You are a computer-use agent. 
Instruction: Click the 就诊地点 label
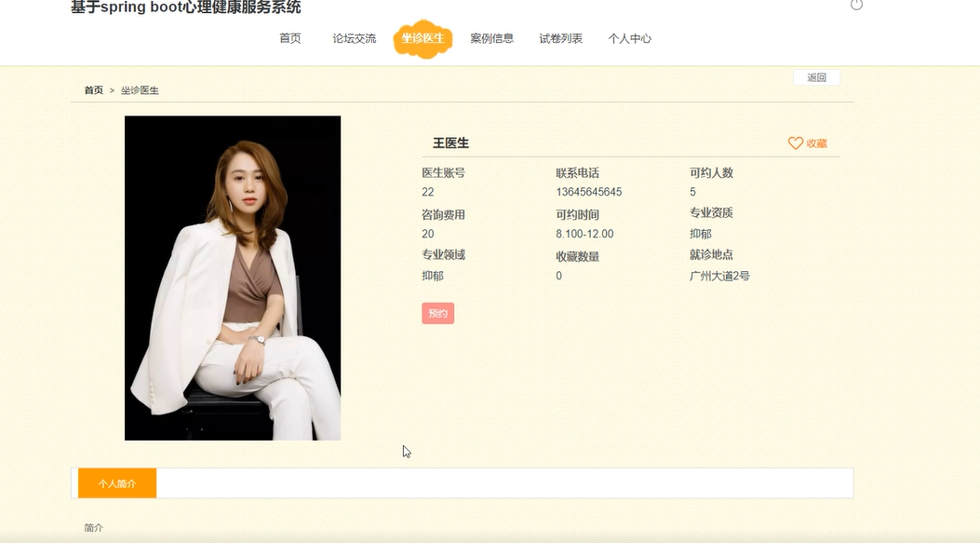[x=711, y=254]
